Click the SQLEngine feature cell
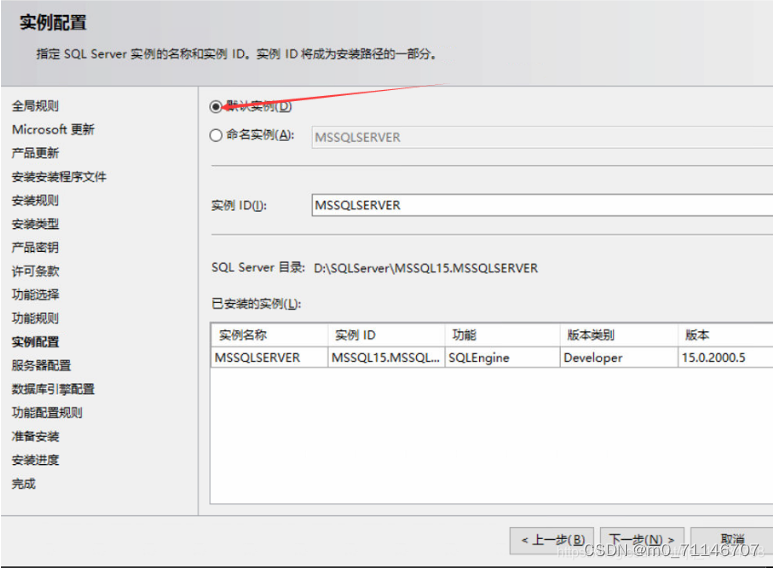This screenshot has height=568, width=775. tap(503, 357)
